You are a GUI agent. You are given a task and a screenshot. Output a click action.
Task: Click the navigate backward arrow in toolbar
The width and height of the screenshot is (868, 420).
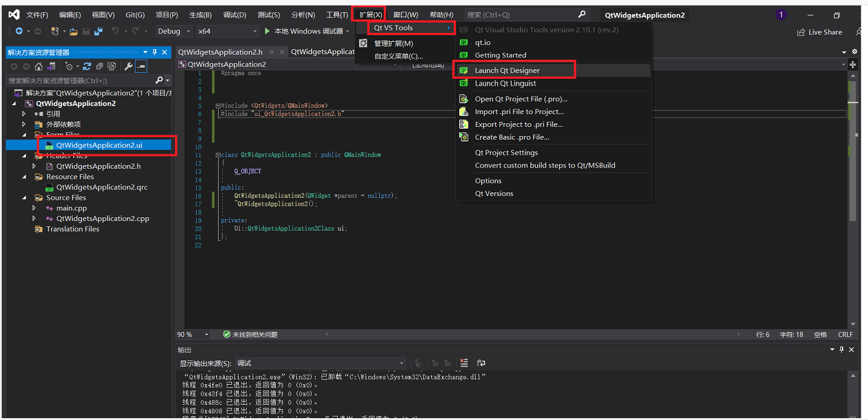click(19, 31)
